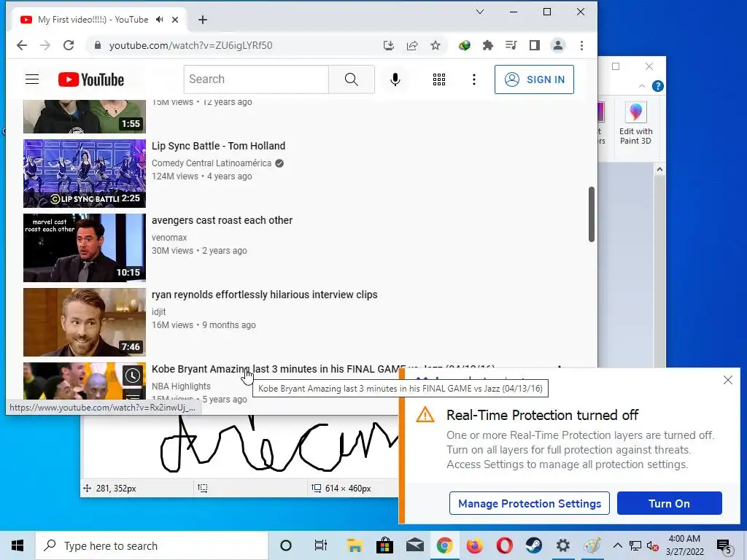
Task: Click the SIGN IN button
Action: (534, 79)
